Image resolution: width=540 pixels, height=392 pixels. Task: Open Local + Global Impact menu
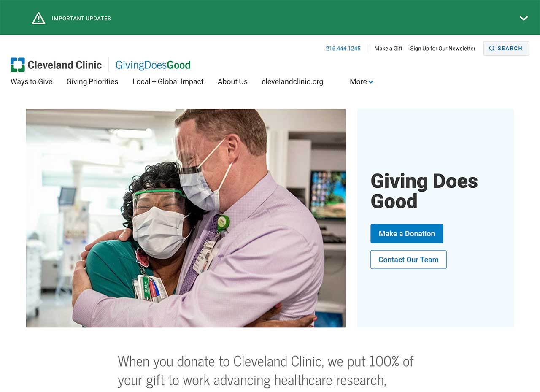[x=168, y=82]
